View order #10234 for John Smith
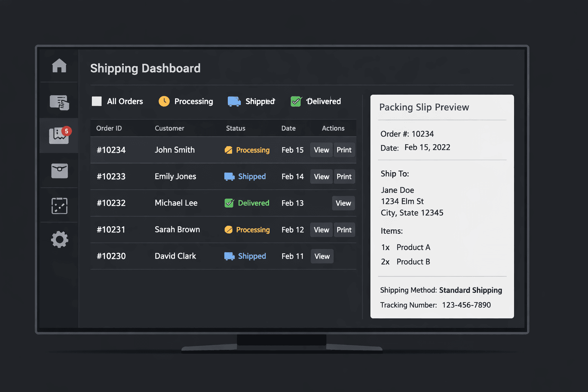 321,150
